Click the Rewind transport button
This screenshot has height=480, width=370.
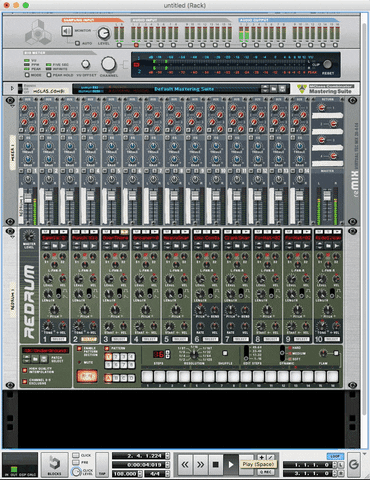click(185, 464)
